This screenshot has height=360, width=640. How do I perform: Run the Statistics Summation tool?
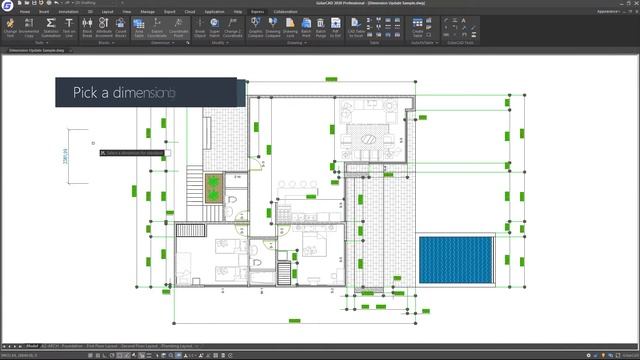click(x=51, y=28)
